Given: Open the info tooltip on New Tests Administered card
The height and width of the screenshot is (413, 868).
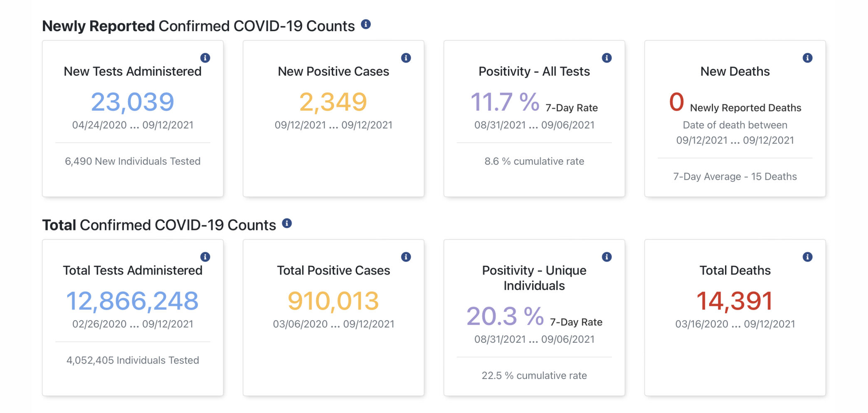Looking at the screenshot, I should tap(206, 58).
